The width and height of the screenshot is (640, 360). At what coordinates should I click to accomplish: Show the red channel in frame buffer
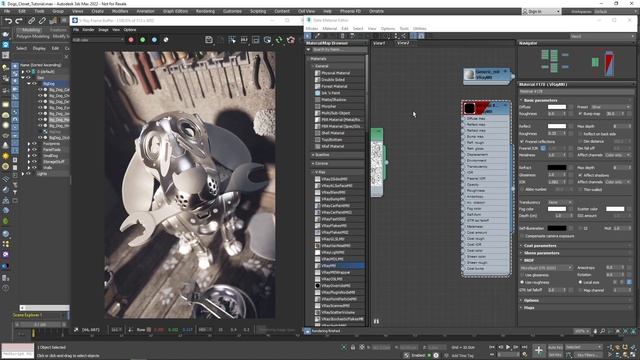(131, 40)
